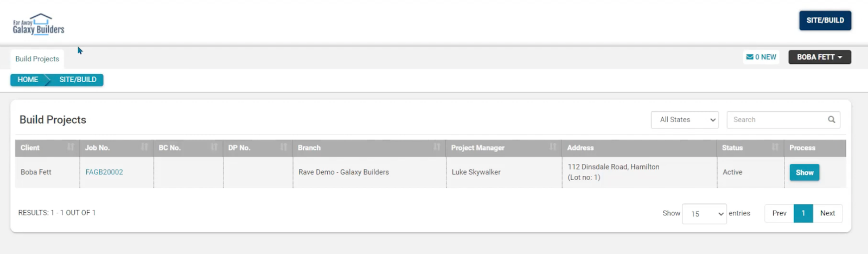This screenshot has height=254, width=868.
Task: Sort the Branch column via its icon
Action: coord(437,147)
